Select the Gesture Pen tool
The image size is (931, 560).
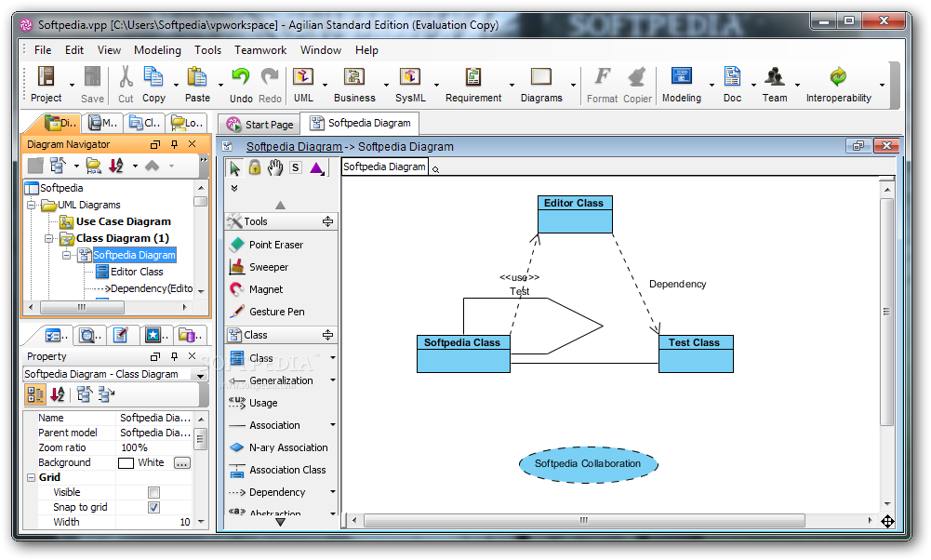coord(267,312)
